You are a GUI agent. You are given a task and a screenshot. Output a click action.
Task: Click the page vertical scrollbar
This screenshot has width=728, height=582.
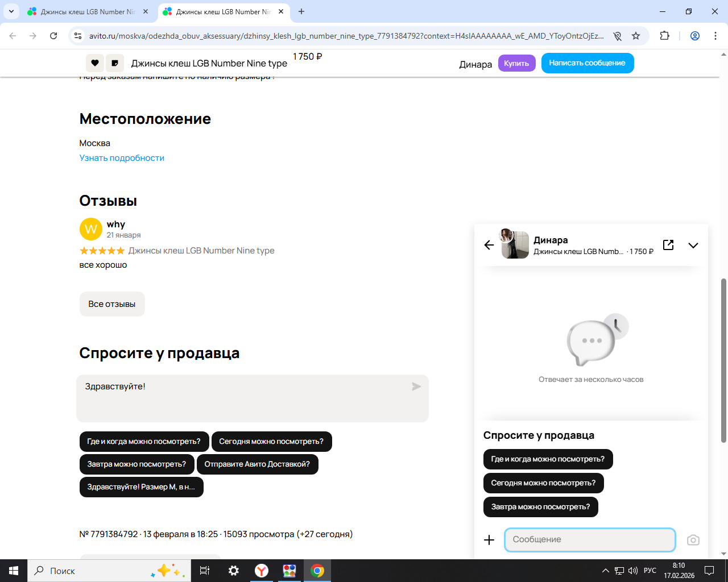click(723, 360)
